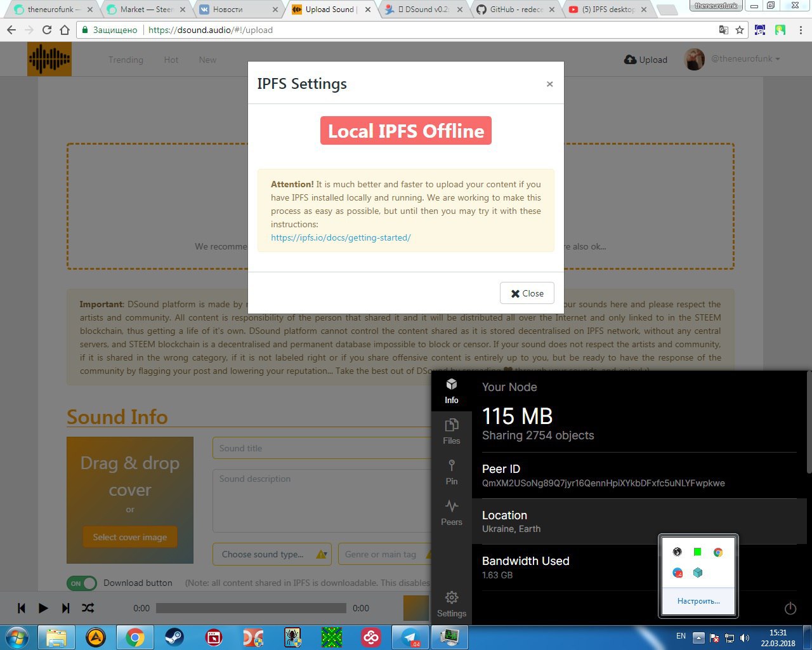
Task: Click the user avatar picture
Action: (695, 60)
